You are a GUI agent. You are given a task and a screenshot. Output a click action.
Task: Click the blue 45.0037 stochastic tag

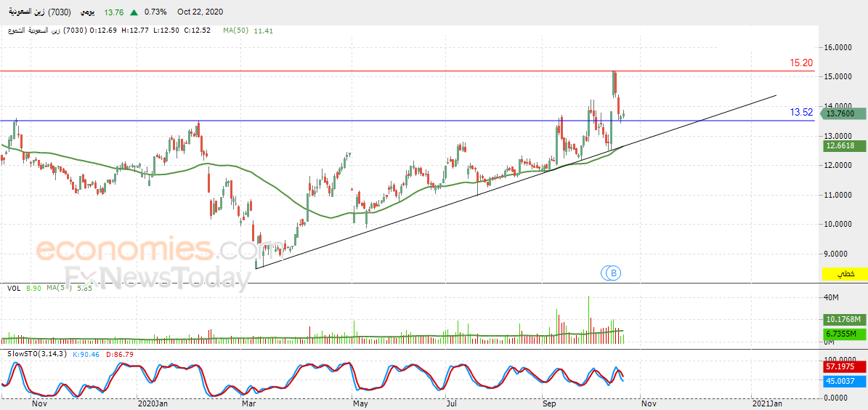pos(844,381)
